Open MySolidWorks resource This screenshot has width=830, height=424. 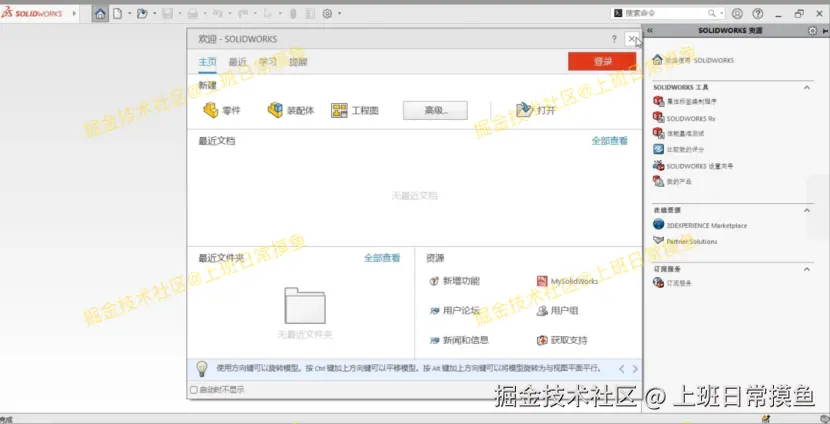[x=567, y=281]
